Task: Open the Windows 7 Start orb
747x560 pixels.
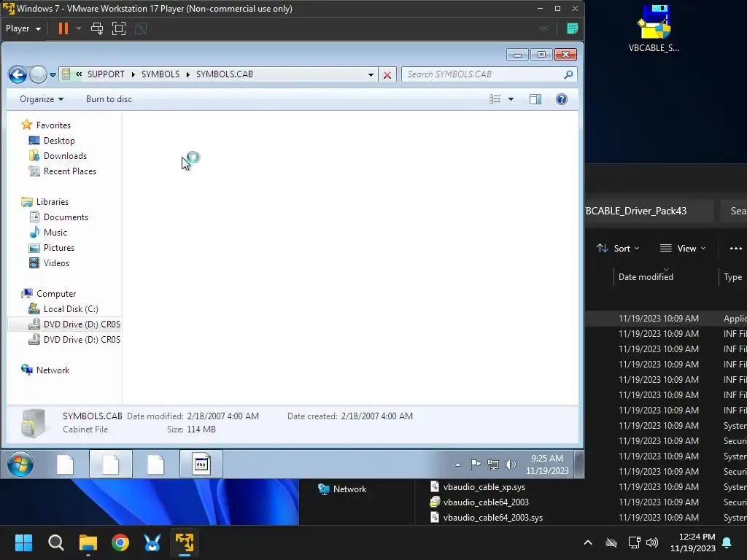Action: [x=20, y=464]
